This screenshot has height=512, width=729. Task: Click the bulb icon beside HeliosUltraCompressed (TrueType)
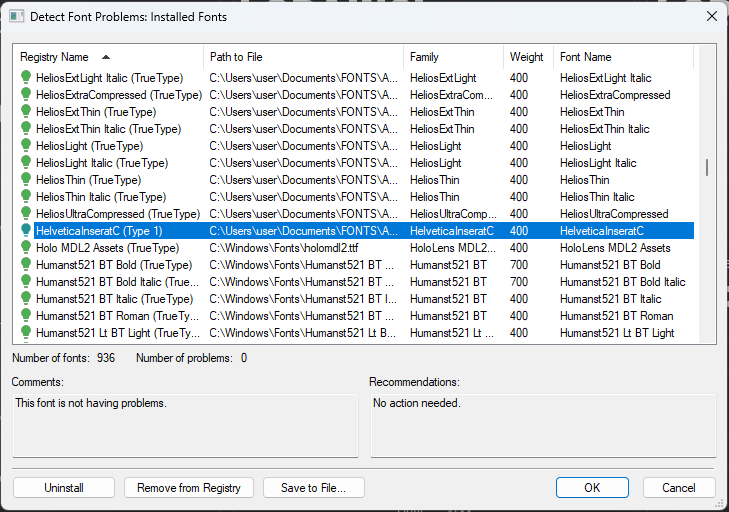click(26, 213)
